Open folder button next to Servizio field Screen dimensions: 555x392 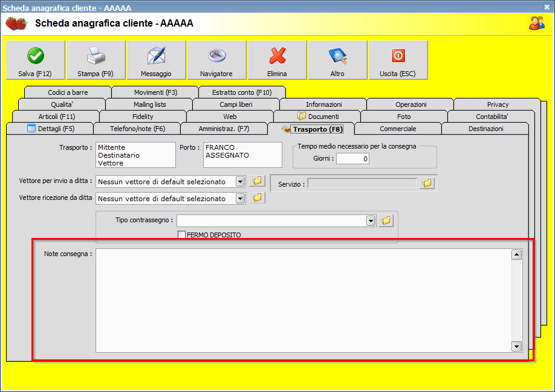(x=427, y=183)
